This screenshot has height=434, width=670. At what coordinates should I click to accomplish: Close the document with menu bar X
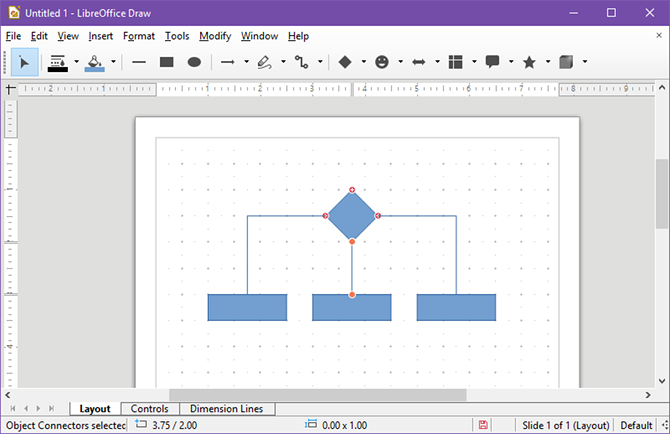(658, 35)
